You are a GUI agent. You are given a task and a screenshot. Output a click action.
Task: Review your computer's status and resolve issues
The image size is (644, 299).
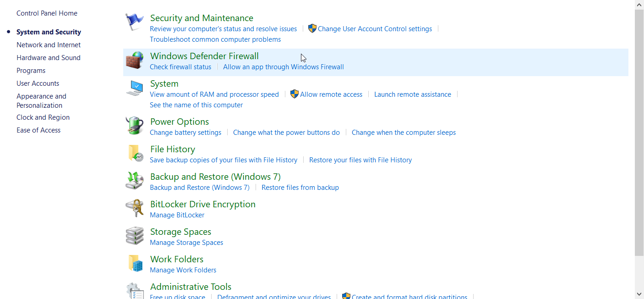[224, 29]
